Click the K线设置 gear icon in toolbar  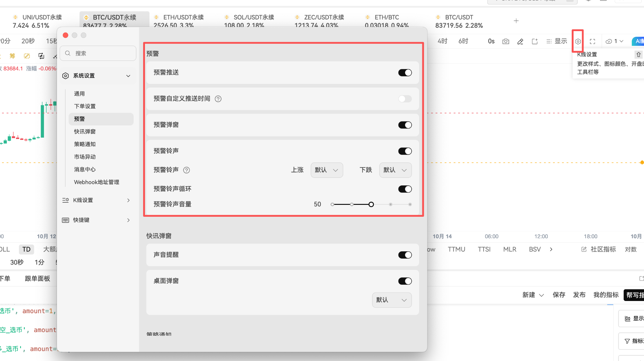click(x=578, y=41)
